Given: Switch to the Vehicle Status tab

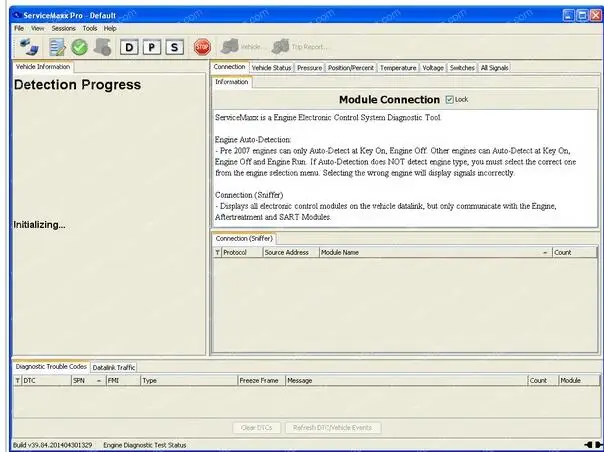Looking at the screenshot, I should 272,68.
